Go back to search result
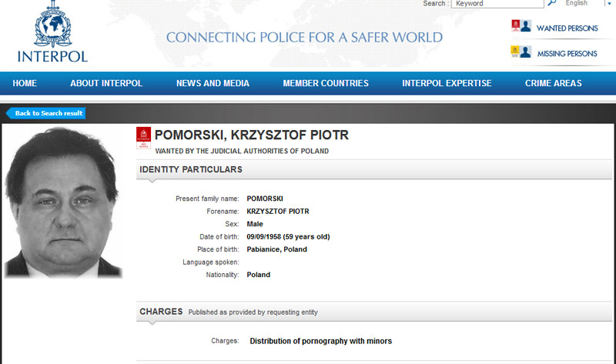This screenshot has height=364, width=616. [x=46, y=113]
